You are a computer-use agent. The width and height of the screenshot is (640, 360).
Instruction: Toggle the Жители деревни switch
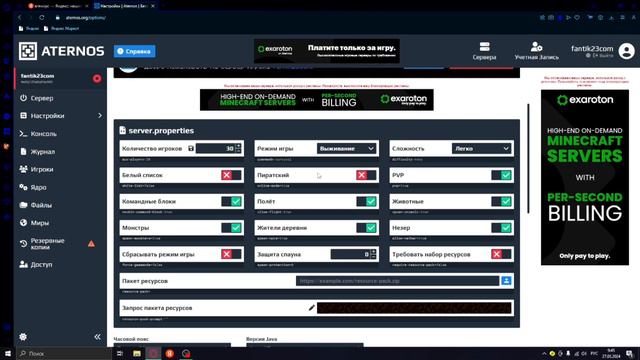coord(366,228)
